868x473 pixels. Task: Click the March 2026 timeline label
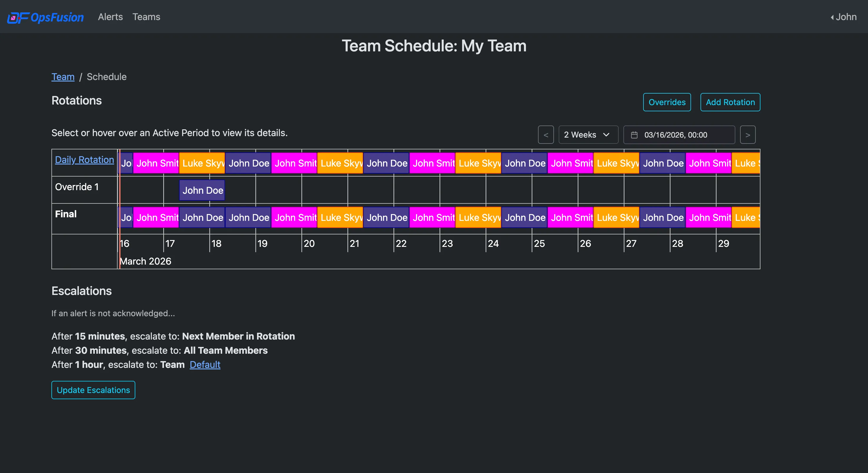click(x=146, y=261)
